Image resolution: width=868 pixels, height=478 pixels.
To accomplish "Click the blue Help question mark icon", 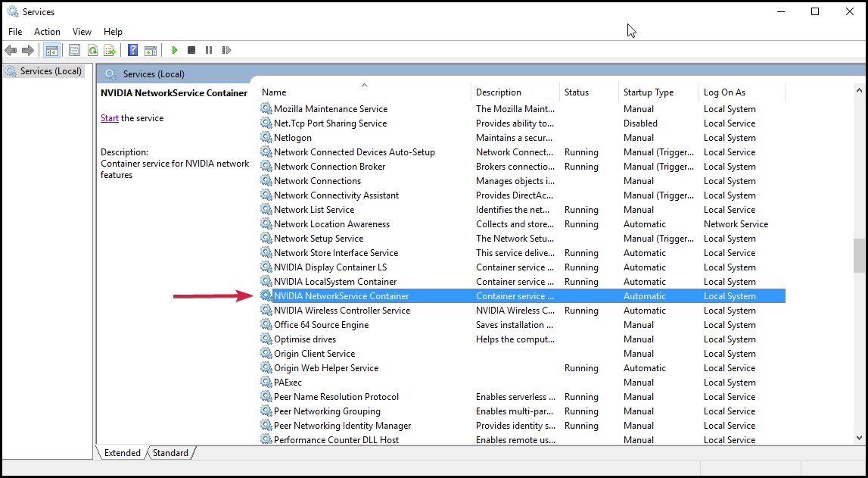I will pos(132,50).
